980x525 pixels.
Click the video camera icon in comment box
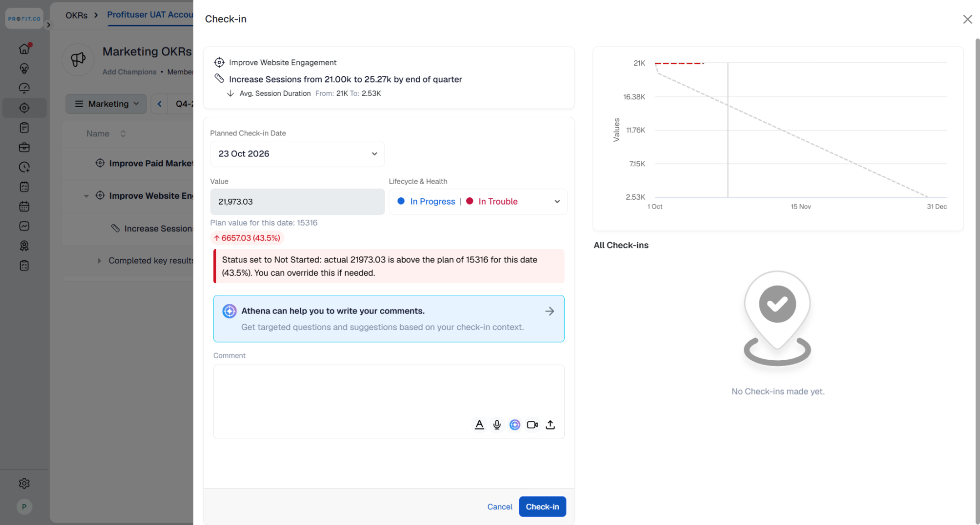click(x=532, y=425)
